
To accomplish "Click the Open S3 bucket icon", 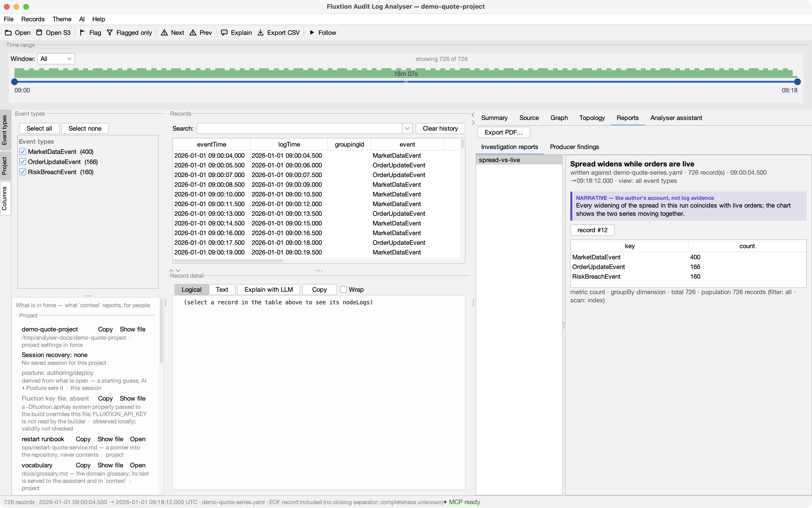I will (39, 33).
